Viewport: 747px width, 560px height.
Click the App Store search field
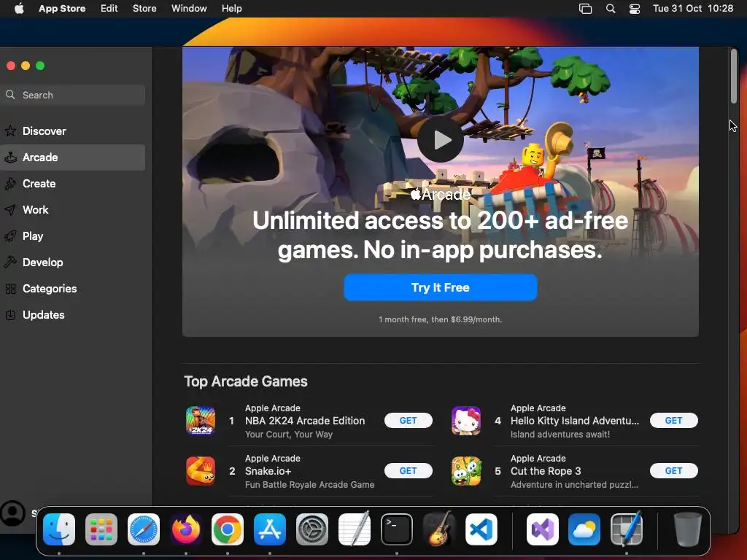[73, 95]
